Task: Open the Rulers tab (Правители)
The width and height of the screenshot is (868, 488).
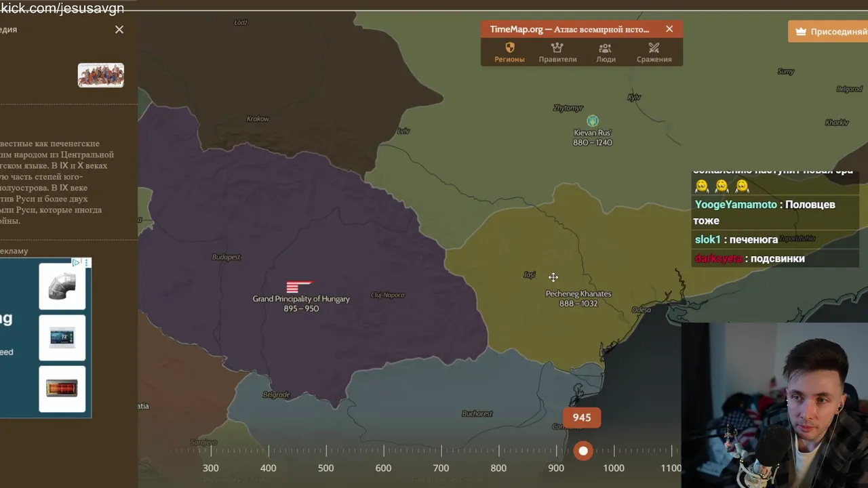Action: pyautogui.click(x=557, y=52)
